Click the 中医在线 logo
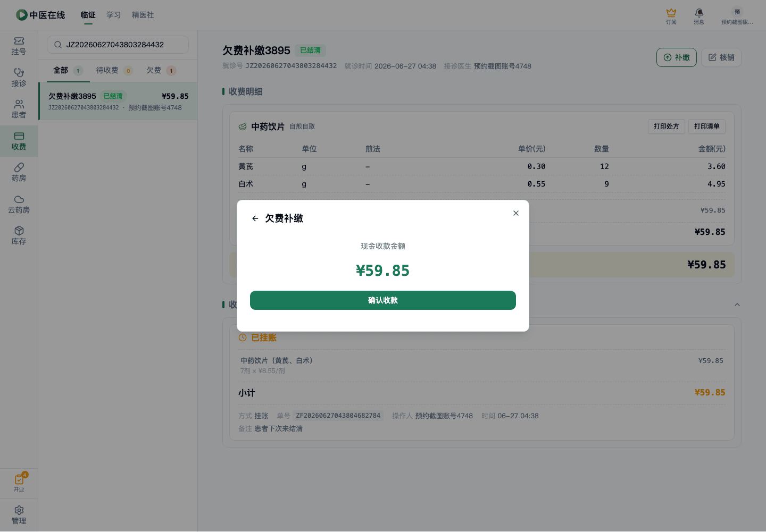Image resolution: width=766 pixels, height=532 pixels. pos(40,15)
